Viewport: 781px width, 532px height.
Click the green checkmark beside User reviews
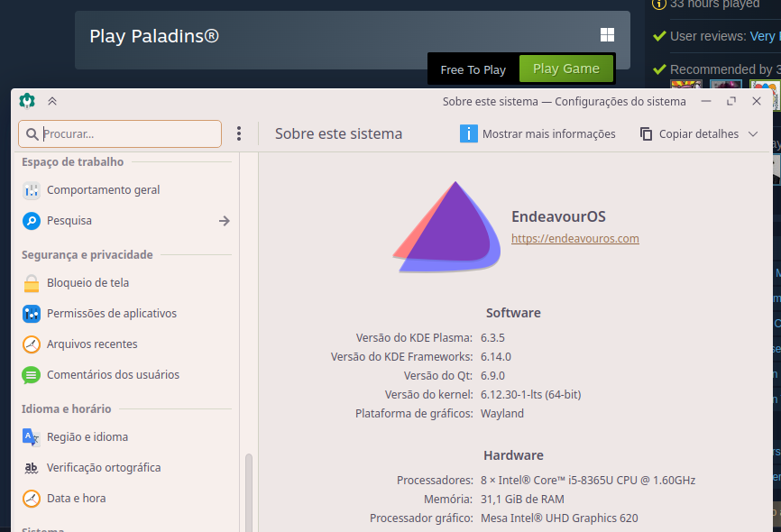(x=659, y=36)
